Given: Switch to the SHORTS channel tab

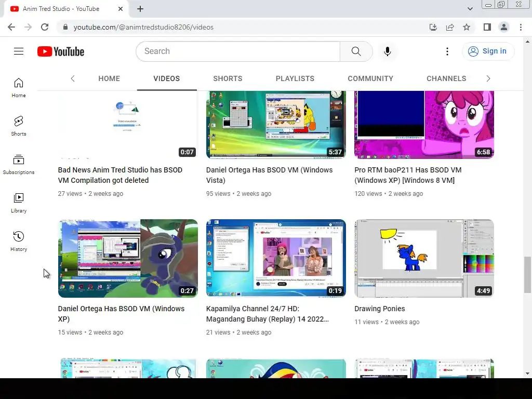Looking at the screenshot, I should point(228,78).
